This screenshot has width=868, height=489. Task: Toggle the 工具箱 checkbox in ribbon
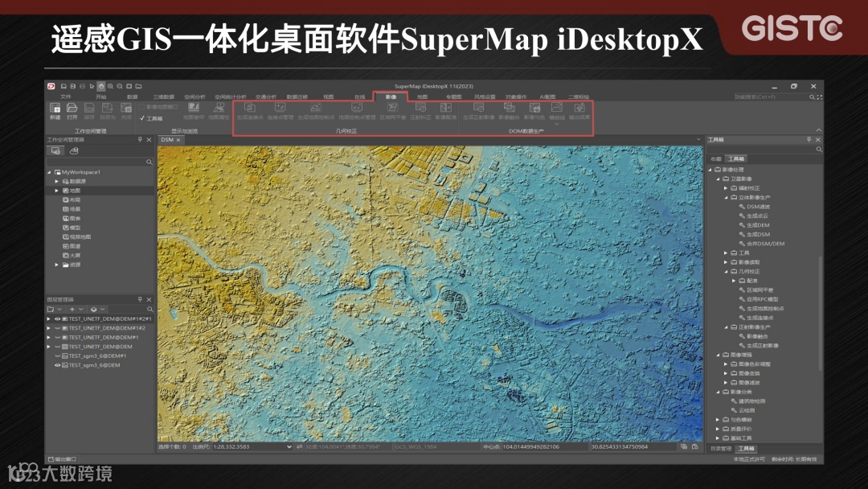click(x=142, y=118)
